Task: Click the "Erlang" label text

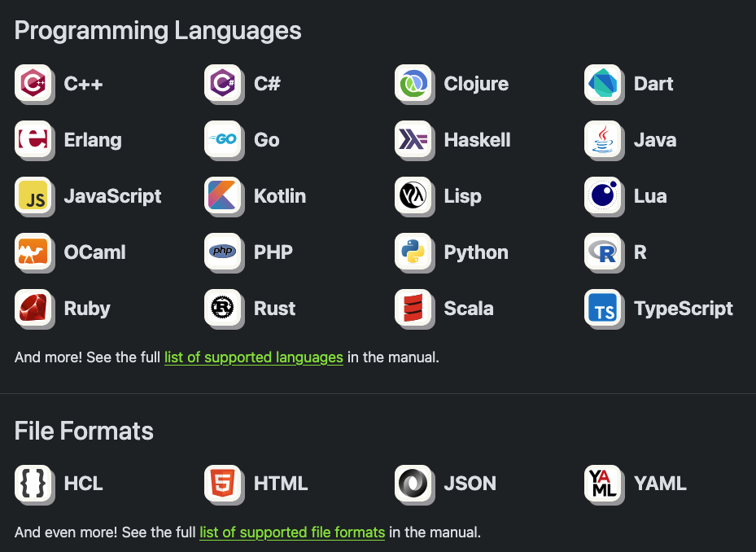Action: [93, 140]
